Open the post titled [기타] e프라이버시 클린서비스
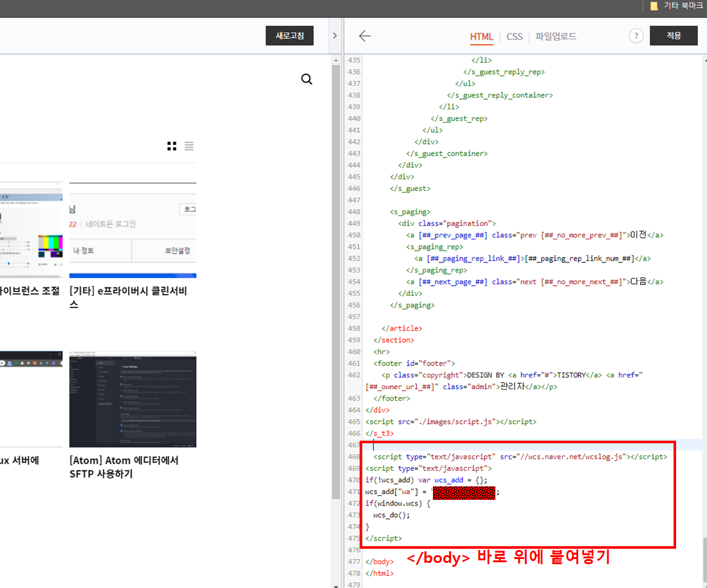The image size is (707, 588). 128,297
